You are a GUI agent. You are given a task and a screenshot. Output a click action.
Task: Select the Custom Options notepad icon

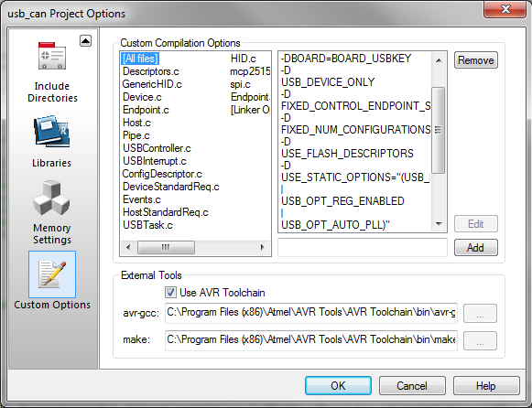[x=52, y=274]
